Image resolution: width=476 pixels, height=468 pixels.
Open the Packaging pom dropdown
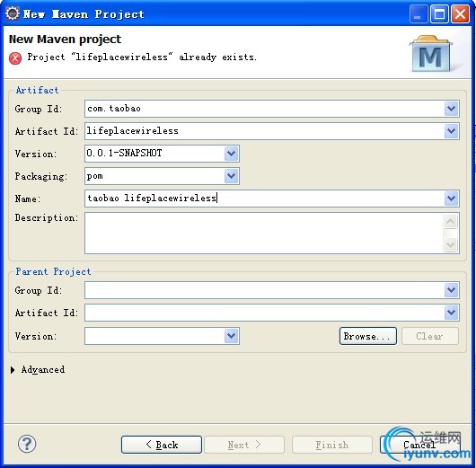tap(232, 176)
